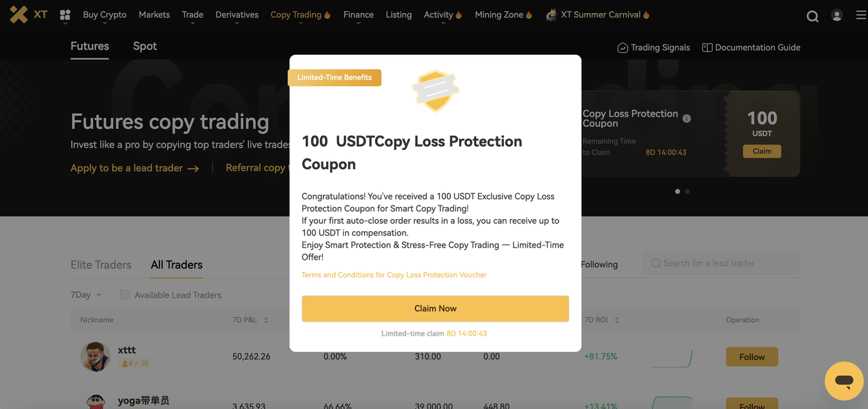
Task: Open the hamburger menu icon
Action: [861, 15]
